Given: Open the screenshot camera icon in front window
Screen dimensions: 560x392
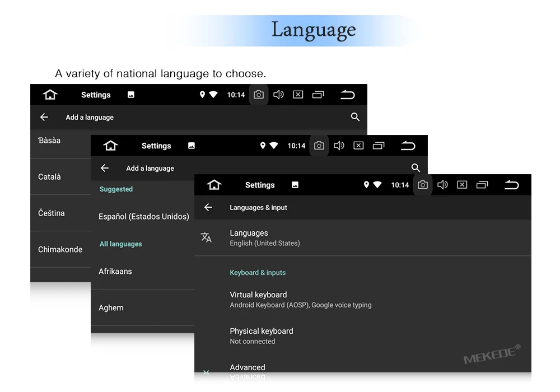Looking at the screenshot, I should tap(422, 185).
